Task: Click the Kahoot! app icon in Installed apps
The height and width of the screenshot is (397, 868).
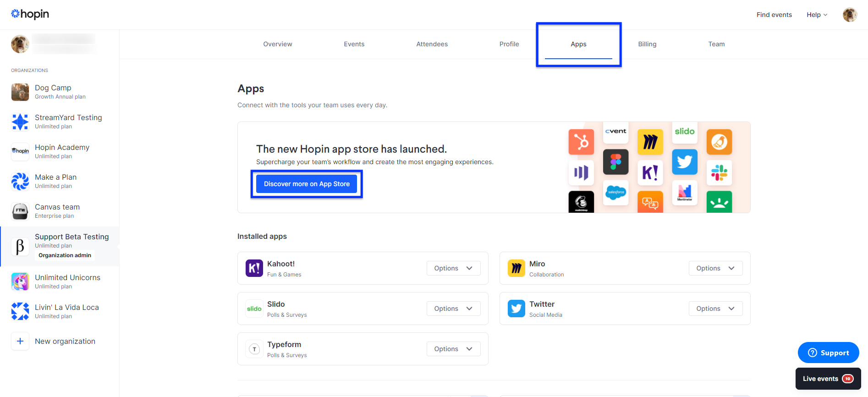Action: coord(254,268)
